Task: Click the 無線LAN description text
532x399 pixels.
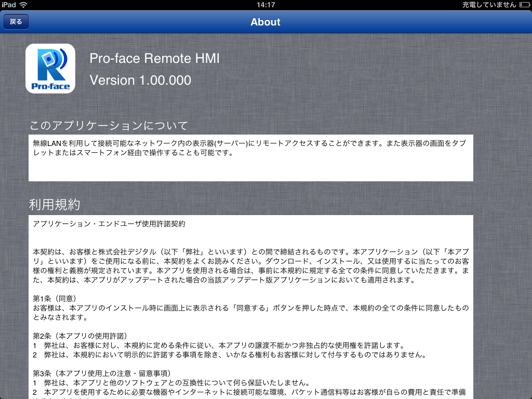Action: (x=249, y=148)
